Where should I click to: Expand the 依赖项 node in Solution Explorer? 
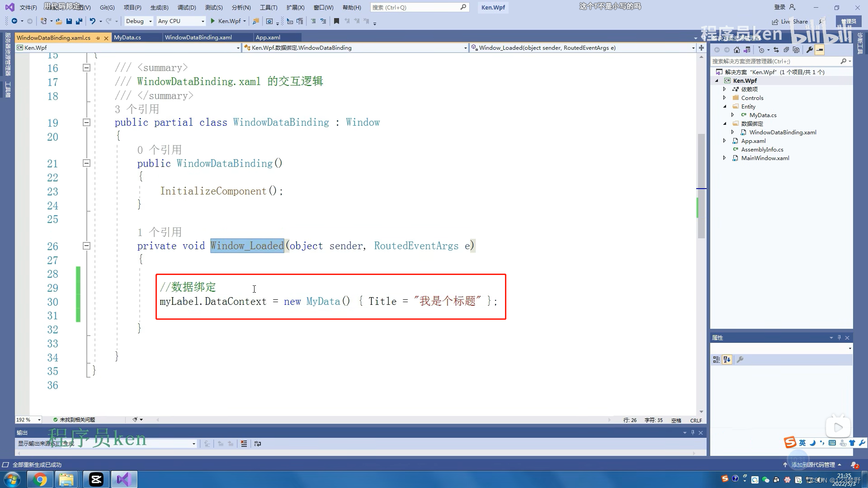click(725, 89)
